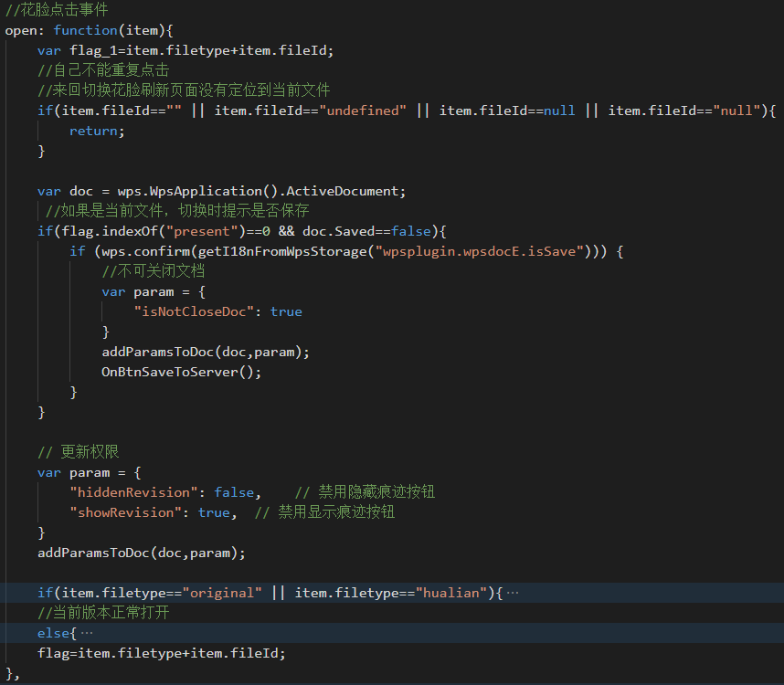
Task: Click the open: function(item){ line
Action: point(89,30)
